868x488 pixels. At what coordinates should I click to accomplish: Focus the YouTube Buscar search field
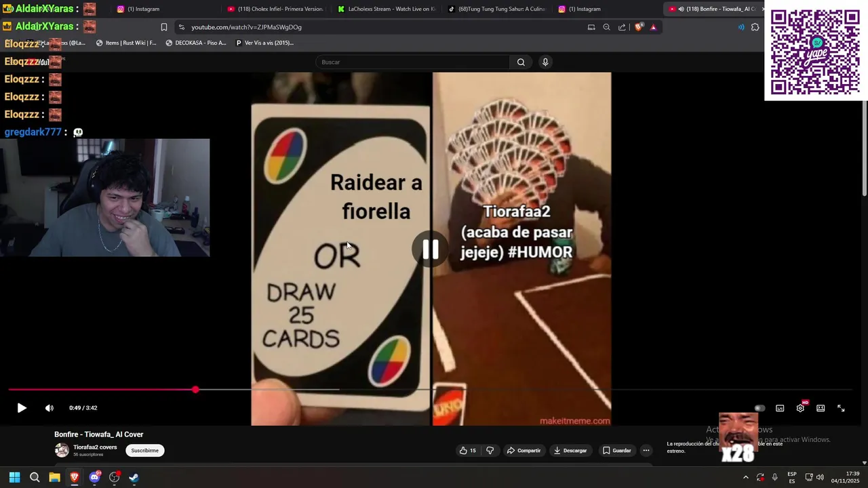412,62
